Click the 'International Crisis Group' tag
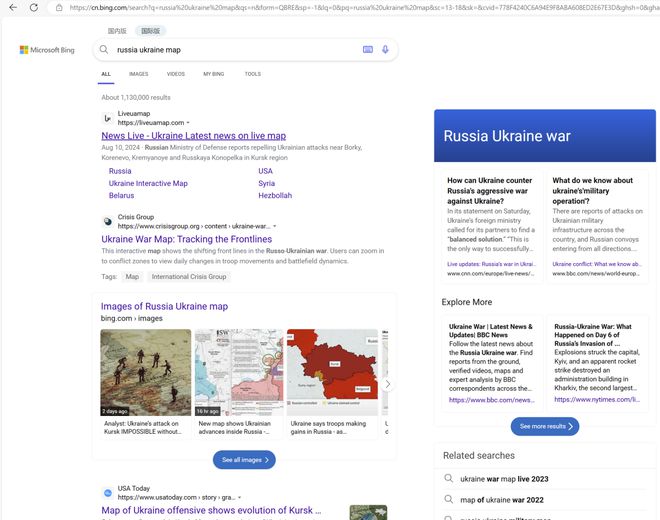The image size is (660, 520). [189, 277]
